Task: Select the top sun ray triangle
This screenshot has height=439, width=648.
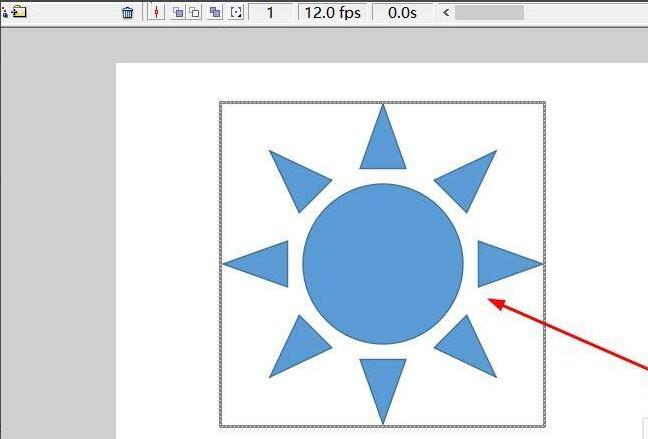Action: coord(383,145)
